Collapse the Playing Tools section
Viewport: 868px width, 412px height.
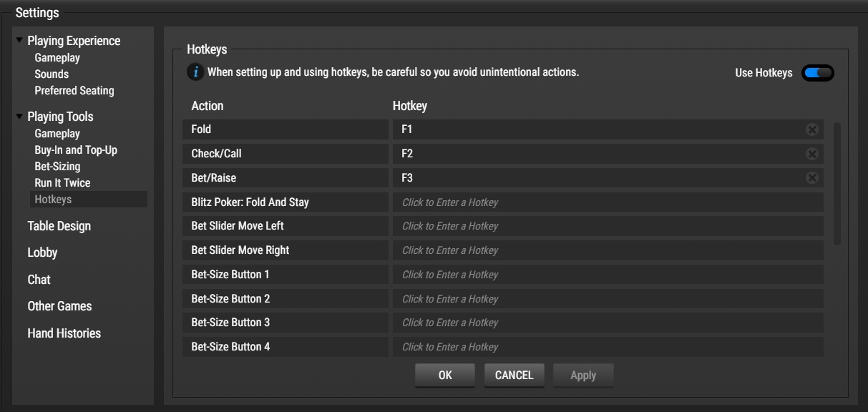19,117
